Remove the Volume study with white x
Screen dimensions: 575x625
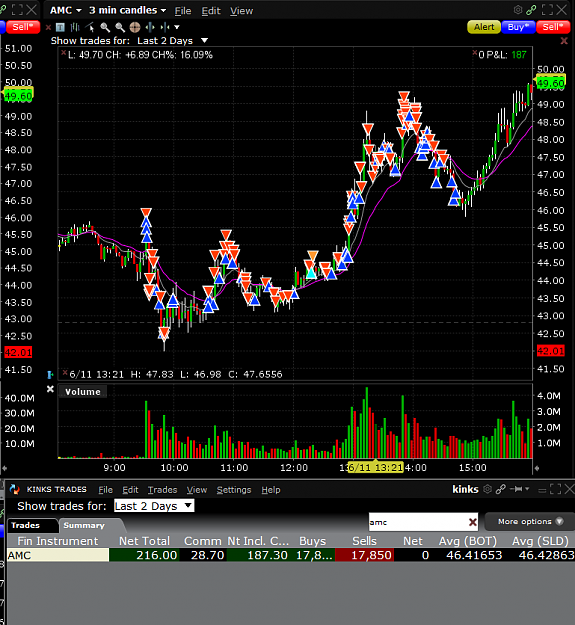click(50, 389)
